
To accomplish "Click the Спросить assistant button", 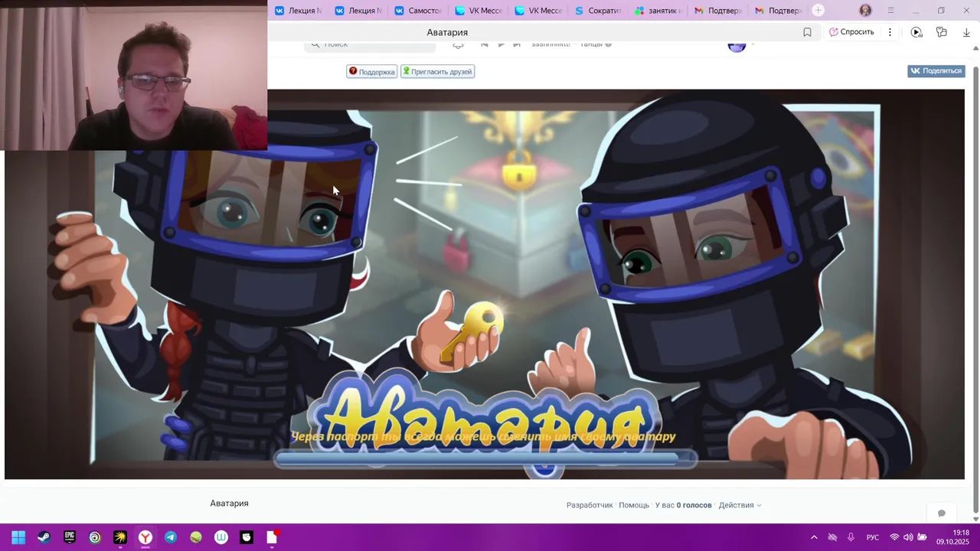I will pyautogui.click(x=851, y=32).
